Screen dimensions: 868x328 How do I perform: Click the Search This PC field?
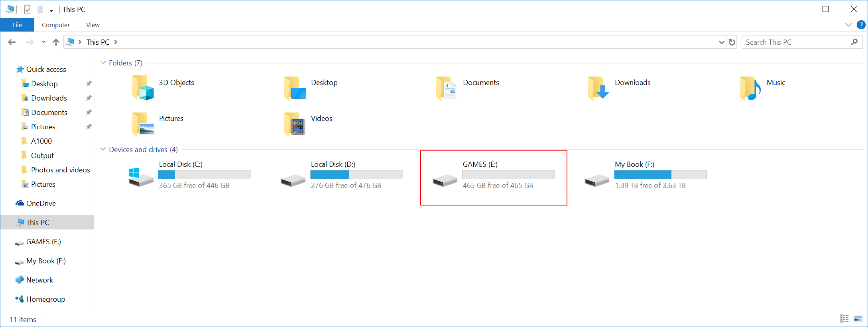coord(796,42)
